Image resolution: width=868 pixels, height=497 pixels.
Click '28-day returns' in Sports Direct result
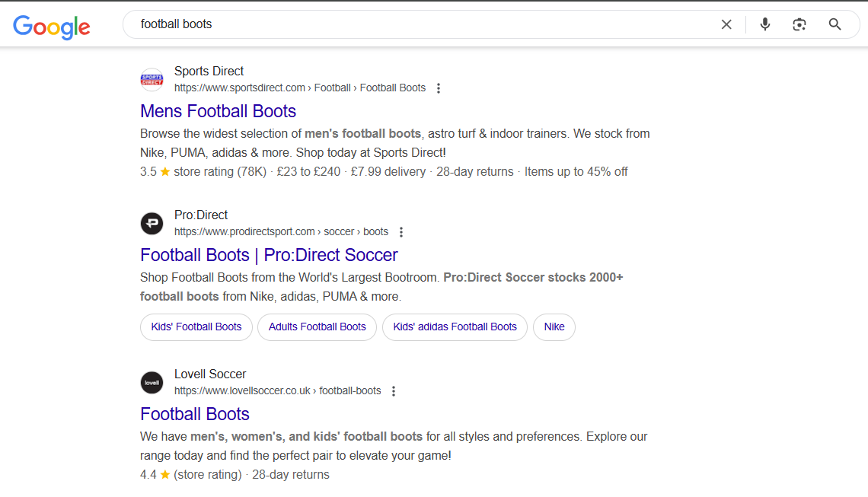(475, 172)
